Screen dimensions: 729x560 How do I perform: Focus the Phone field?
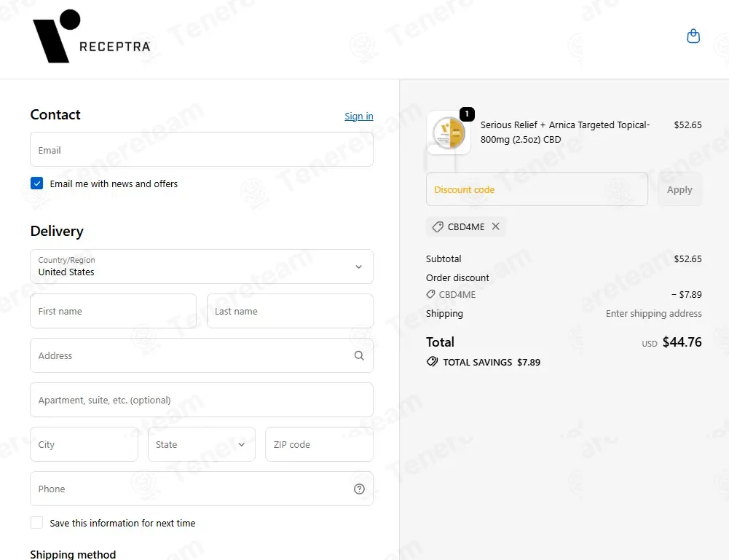pos(201,489)
